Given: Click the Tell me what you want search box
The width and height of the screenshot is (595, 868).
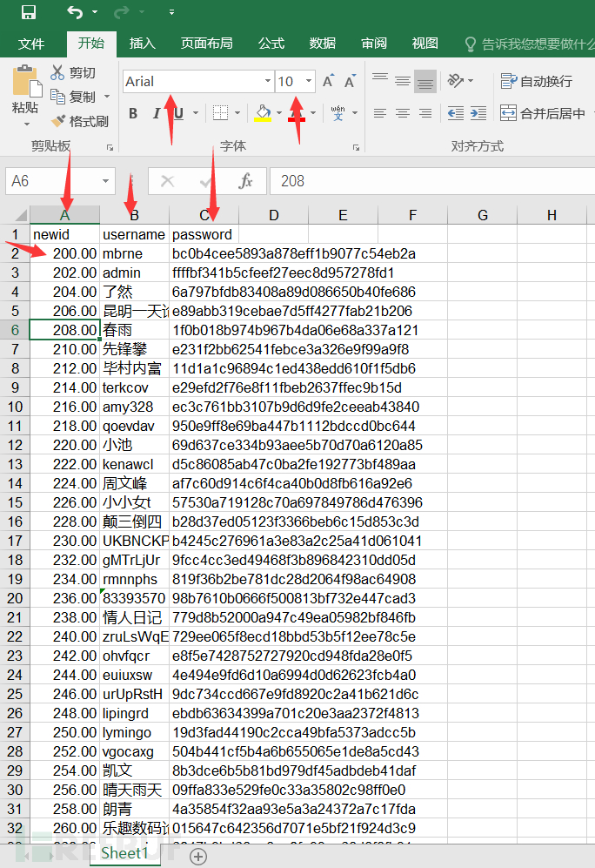Looking at the screenshot, I should [x=530, y=44].
